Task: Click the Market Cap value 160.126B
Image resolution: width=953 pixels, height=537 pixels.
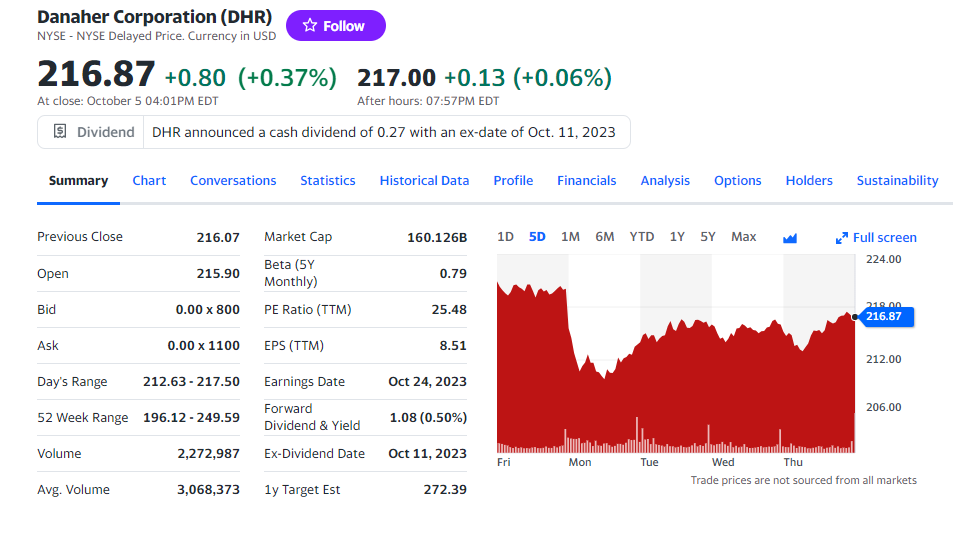Action: pyautogui.click(x=437, y=238)
